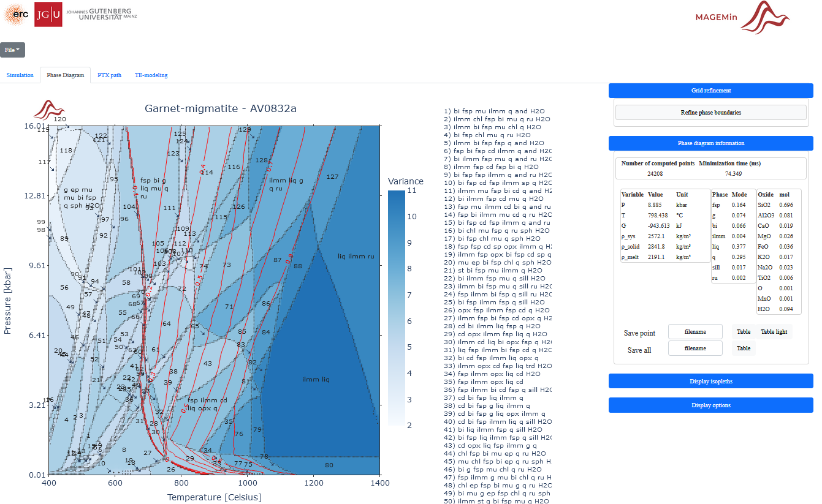822x504 pixels.
Task: Click the plot title Garnet-migmatite - AV0832a
Action: tap(221, 109)
